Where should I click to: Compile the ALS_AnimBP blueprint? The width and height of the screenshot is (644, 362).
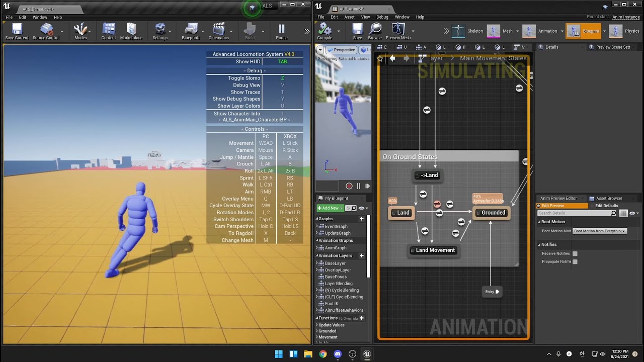click(325, 31)
